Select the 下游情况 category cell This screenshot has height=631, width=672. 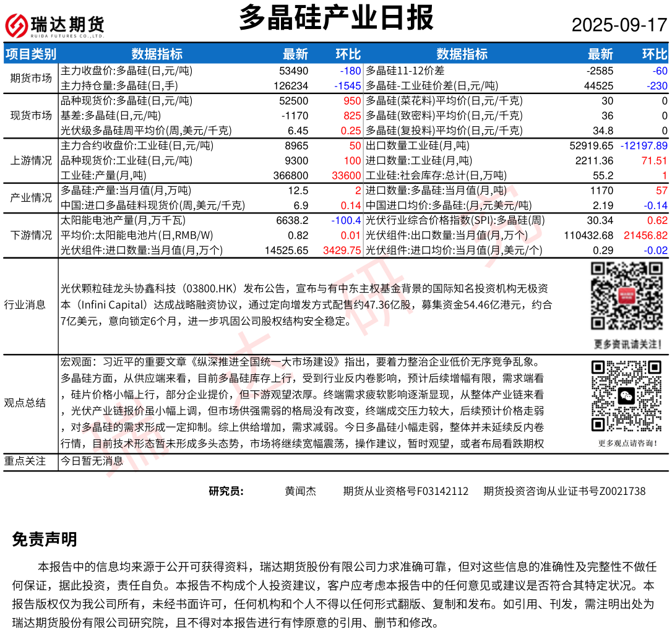coord(31,235)
